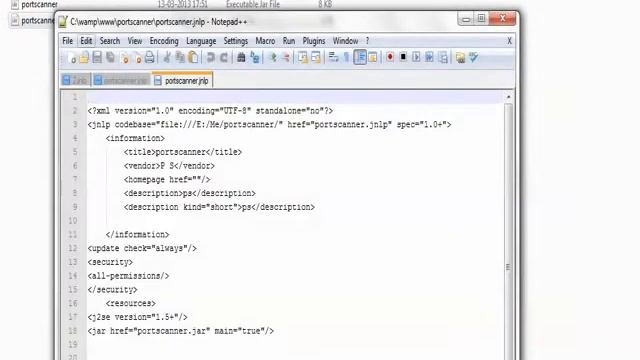This screenshot has height=360, width=640.
Task: Click the homepage href line
Action: (167, 180)
